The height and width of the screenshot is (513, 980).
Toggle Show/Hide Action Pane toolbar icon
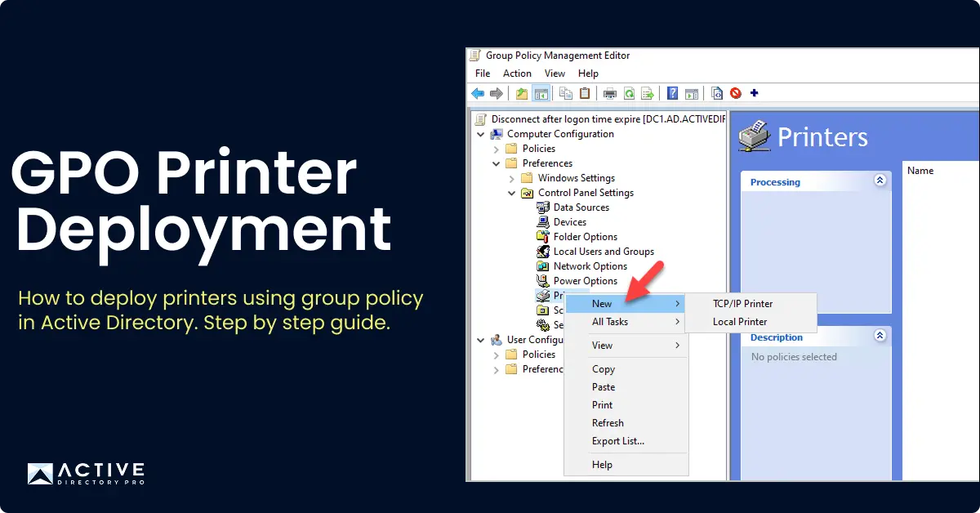[x=692, y=94]
